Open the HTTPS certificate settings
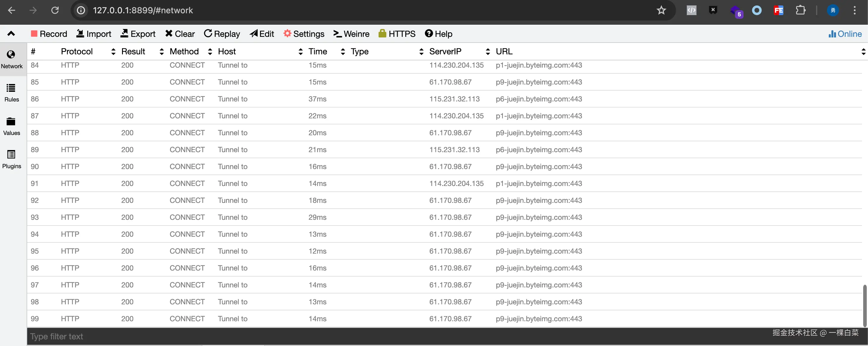 pos(397,34)
